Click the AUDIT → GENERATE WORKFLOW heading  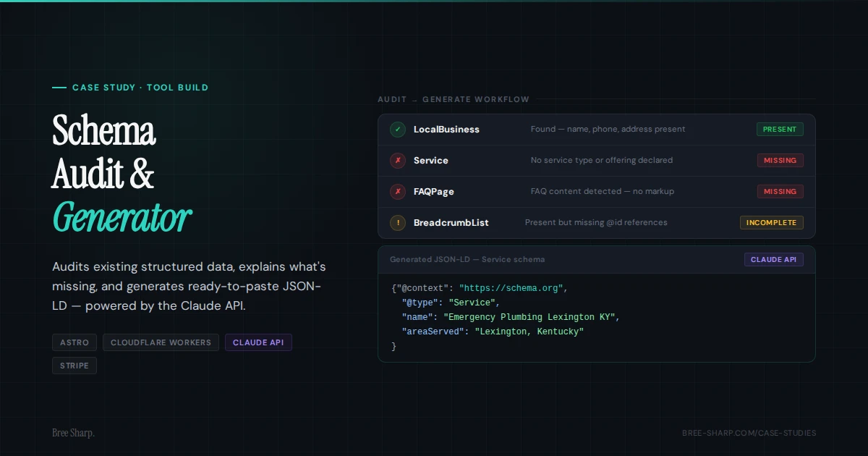[x=454, y=100]
